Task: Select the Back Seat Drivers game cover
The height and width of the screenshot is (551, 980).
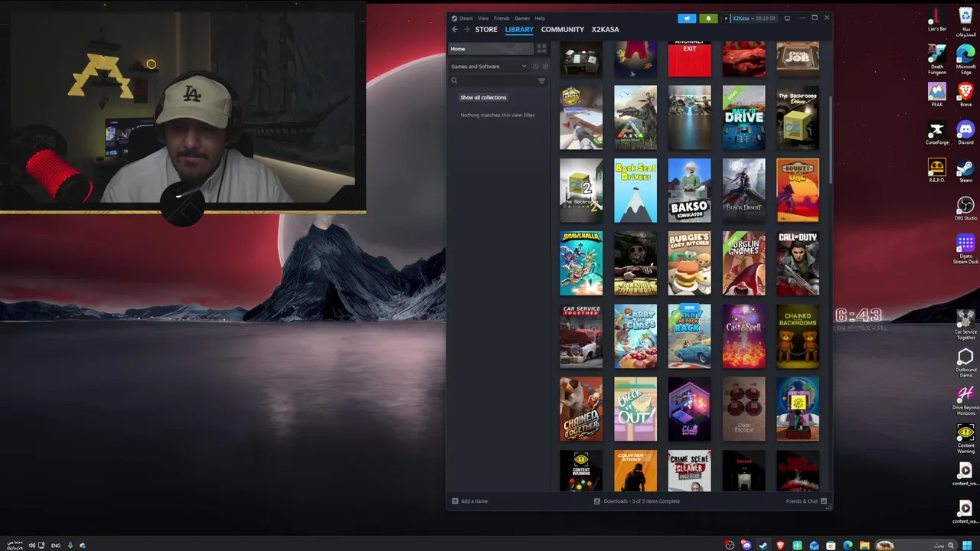Action: tap(635, 191)
